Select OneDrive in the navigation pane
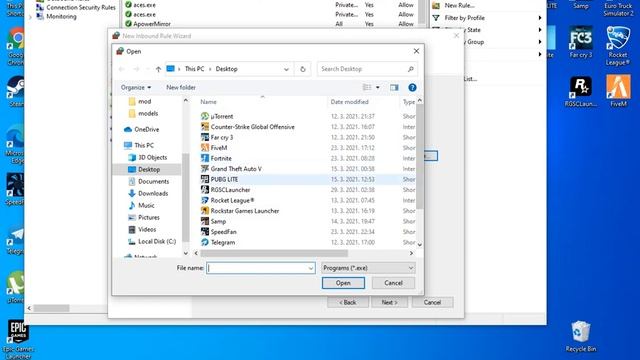This screenshot has height=360, width=640. point(142,129)
